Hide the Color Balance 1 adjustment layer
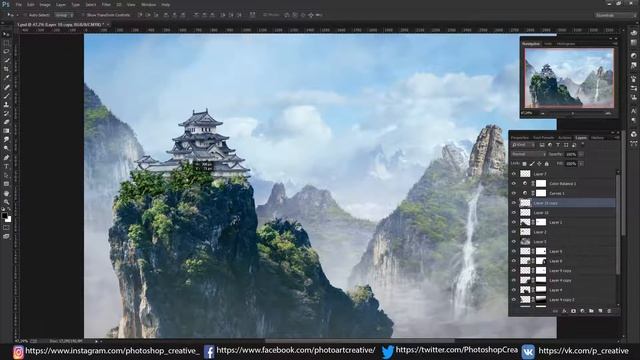 click(x=514, y=184)
